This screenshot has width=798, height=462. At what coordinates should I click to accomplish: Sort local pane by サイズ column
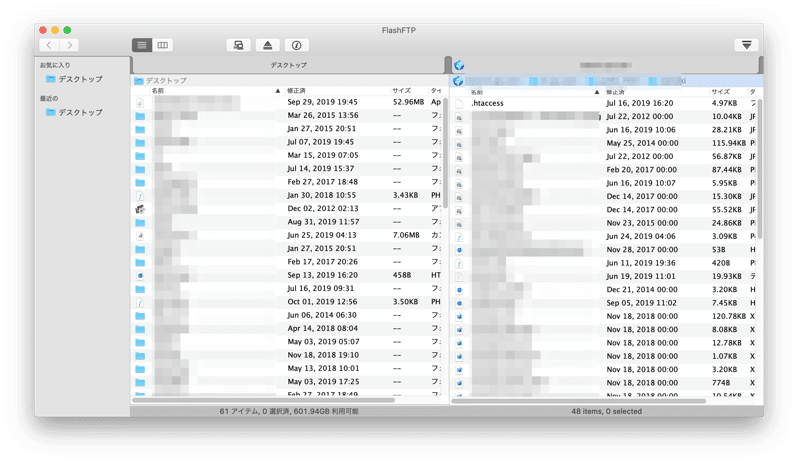tap(402, 91)
